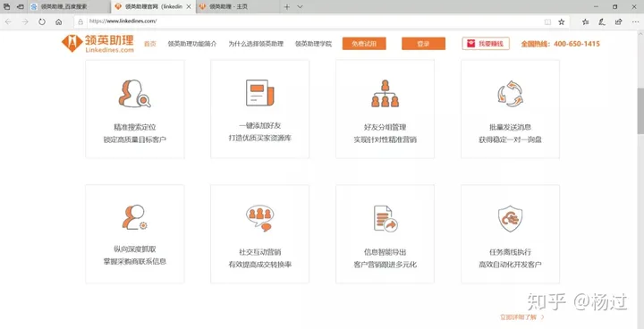Open reading view from address bar
Screen dimensions: 644x329
pyautogui.click(x=547, y=21)
